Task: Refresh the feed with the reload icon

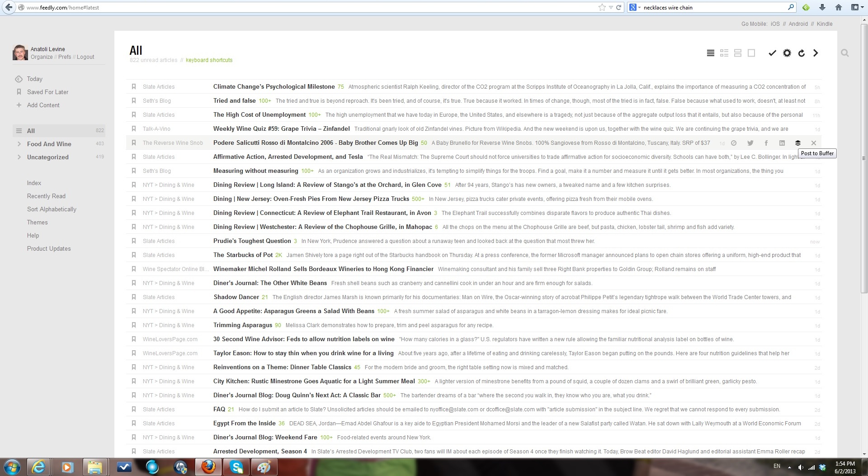Action: 802,53
